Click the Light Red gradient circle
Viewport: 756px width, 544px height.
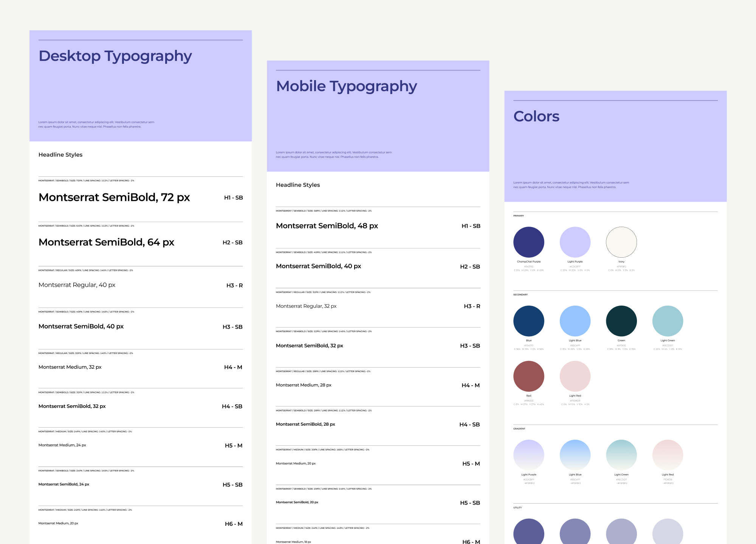coord(668,455)
